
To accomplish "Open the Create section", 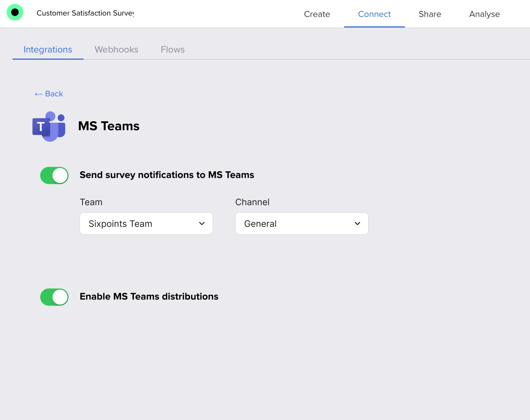I will (317, 14).
